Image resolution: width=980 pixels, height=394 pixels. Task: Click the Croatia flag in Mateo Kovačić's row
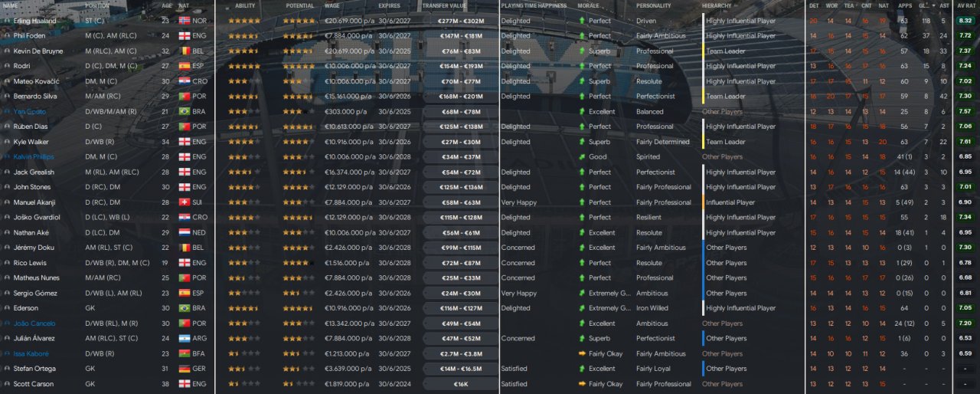click(x=184, y=81)
